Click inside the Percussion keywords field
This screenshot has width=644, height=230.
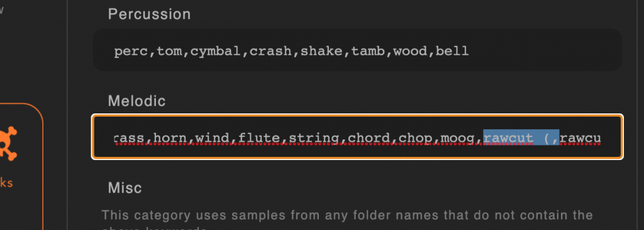357,50
